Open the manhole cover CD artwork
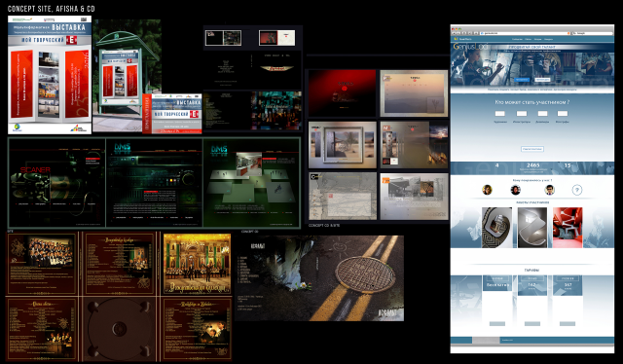 (319, 278)
